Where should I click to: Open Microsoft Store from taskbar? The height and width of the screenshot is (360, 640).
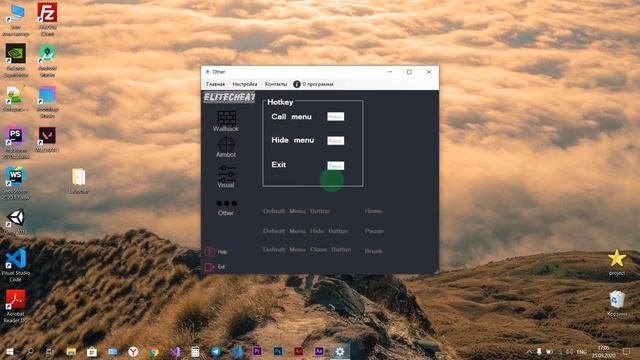(x=92, y=351)
